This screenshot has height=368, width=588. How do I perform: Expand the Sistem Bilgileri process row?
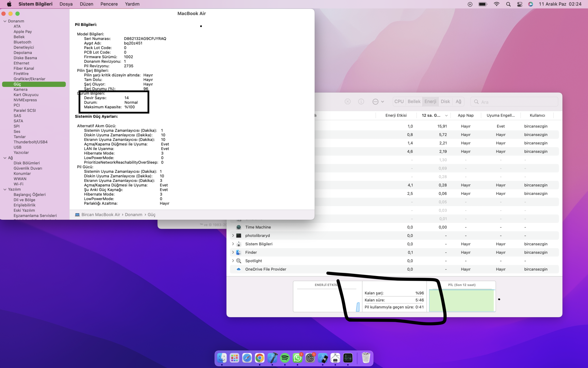pyautogui.click(x=233, y=244)
